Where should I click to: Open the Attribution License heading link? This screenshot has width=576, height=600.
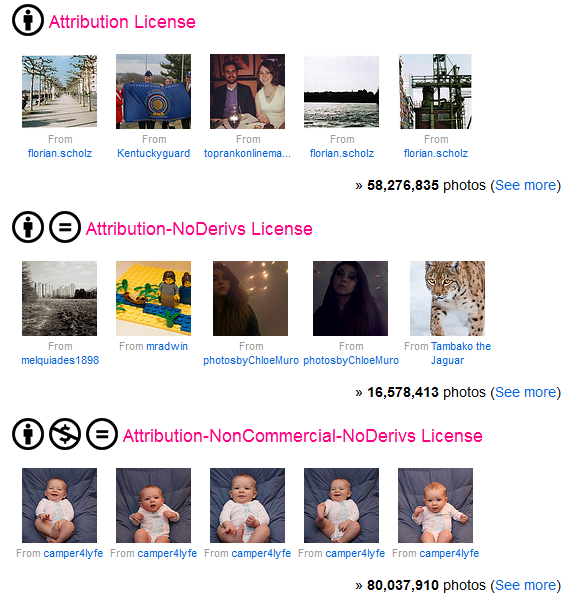tap(122, 22)
